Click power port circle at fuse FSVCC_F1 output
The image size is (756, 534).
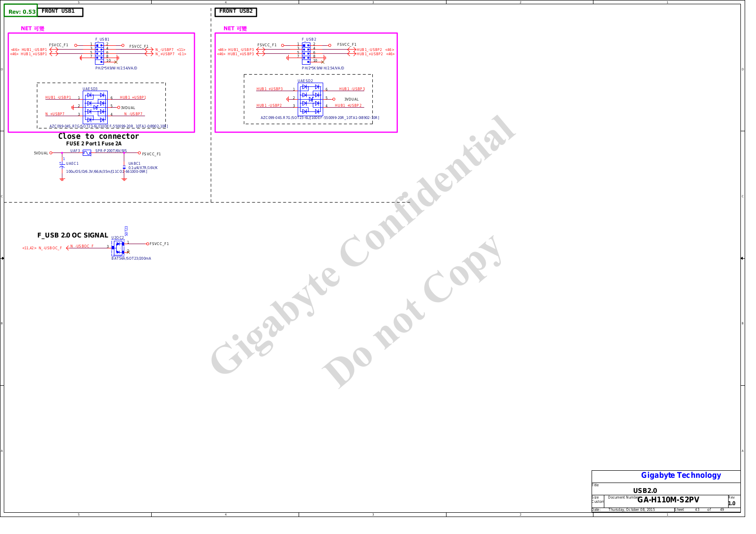click(x=139, y=153)
